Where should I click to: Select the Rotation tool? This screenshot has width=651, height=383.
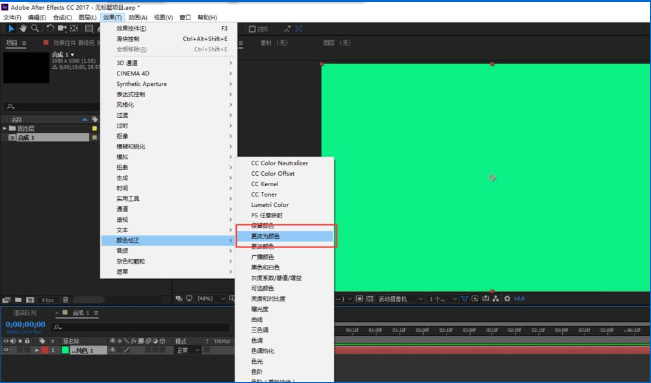pyautogui.click(x=50, y=28)
